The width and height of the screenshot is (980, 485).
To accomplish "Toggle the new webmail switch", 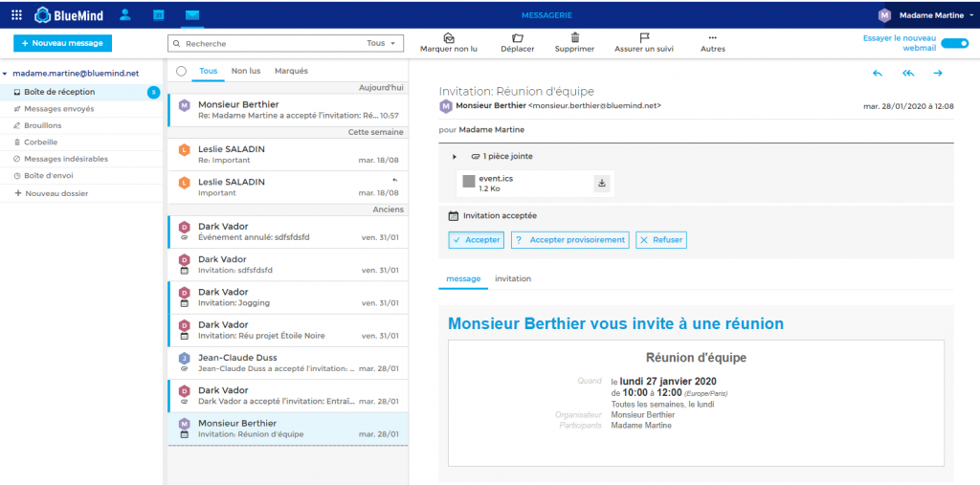I will point(954,43).
